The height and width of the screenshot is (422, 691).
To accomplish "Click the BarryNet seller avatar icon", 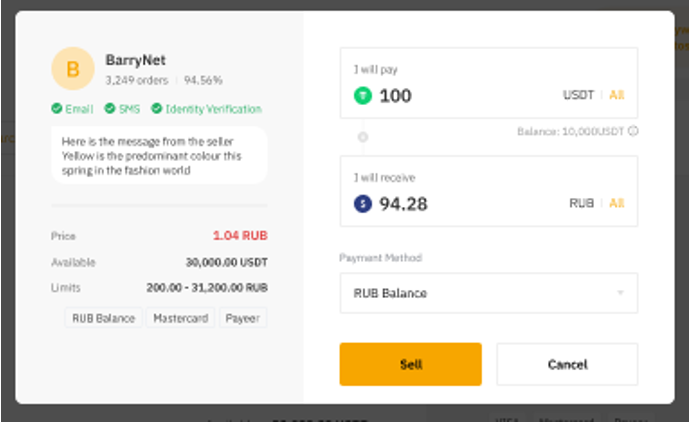I will (72, 69).
